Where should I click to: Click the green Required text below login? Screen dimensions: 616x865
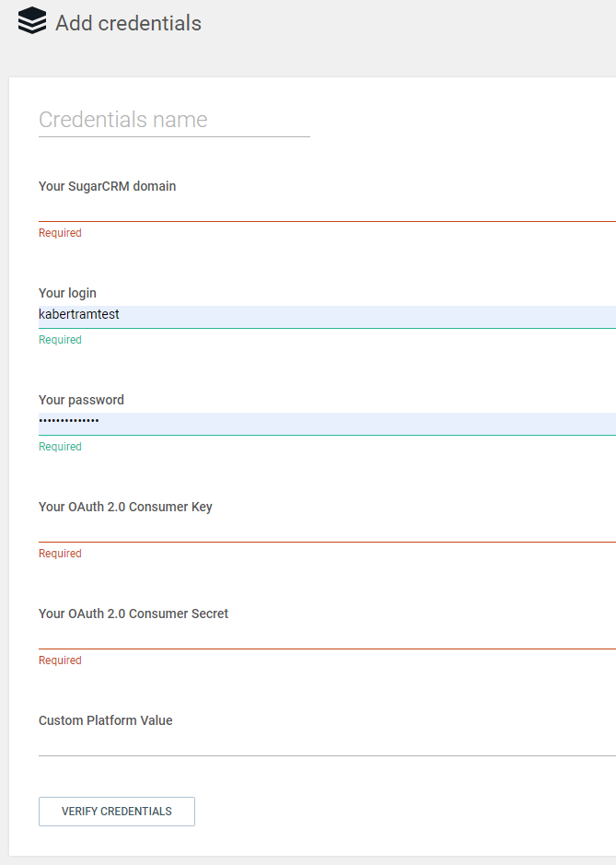pos(60,340)
